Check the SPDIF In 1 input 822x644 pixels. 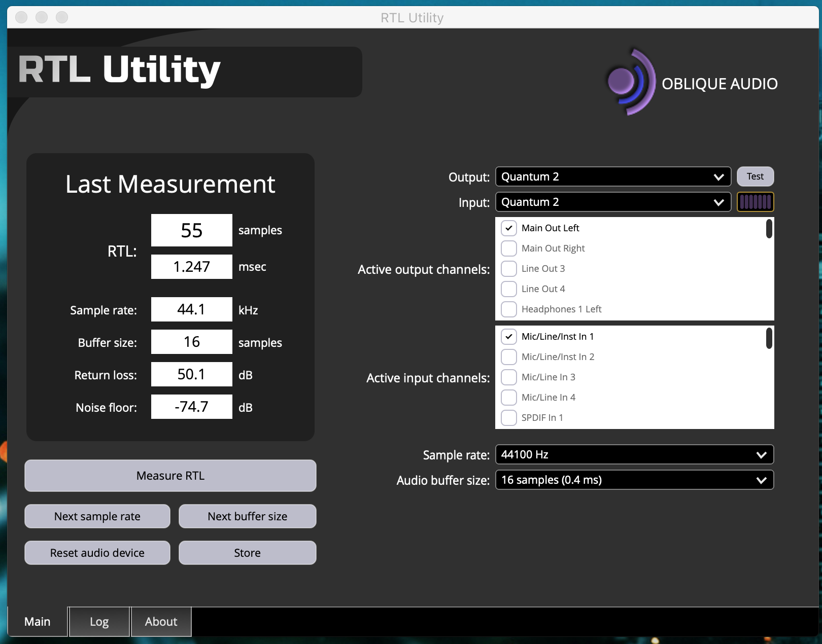click(x=508, y=418)
